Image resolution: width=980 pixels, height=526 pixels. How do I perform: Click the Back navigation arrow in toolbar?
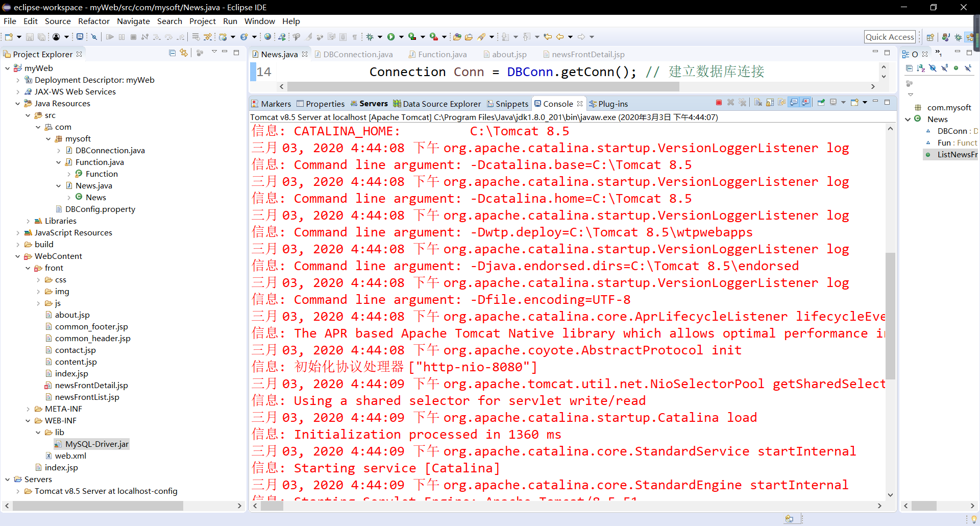click(x=560, y=37)
